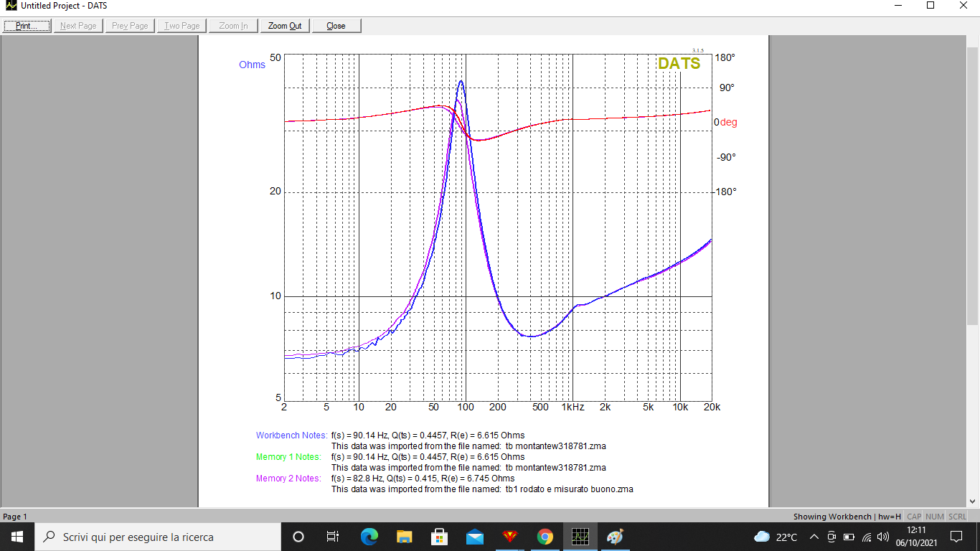Click the DATS app icon in title bar
This screenshot has height=551, width=980.
click(x=11, y=6)
